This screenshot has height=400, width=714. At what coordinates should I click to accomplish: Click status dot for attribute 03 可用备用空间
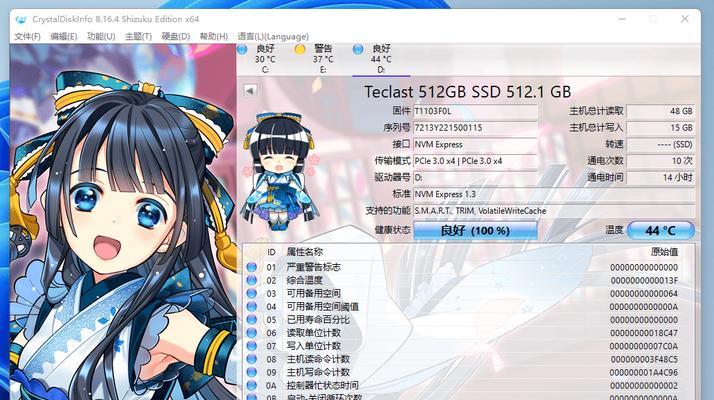[251, 293]
